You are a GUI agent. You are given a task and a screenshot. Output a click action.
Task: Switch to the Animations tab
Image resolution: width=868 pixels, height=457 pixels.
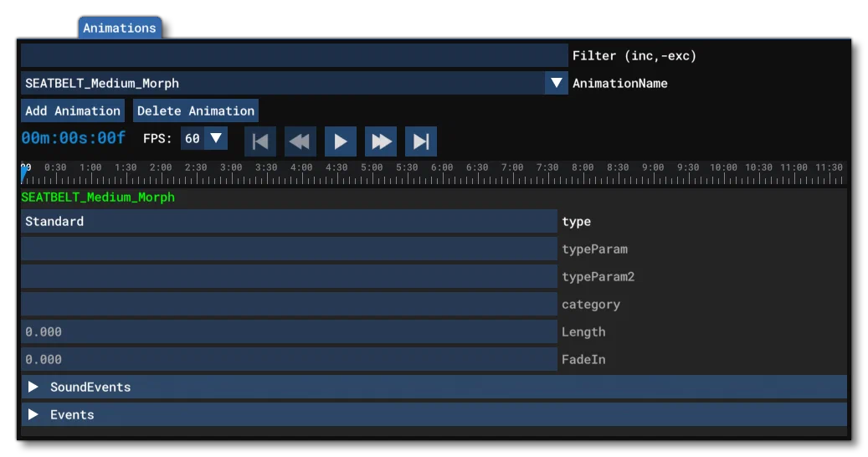[x=120, y=28]
